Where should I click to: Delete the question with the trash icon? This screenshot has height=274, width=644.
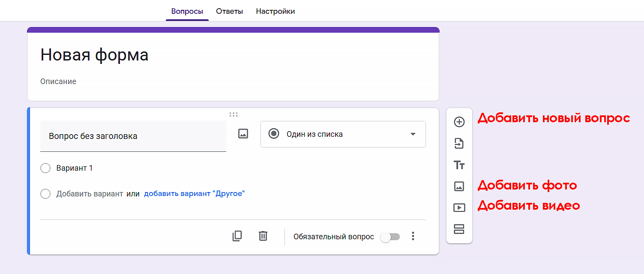click(263, 236)
